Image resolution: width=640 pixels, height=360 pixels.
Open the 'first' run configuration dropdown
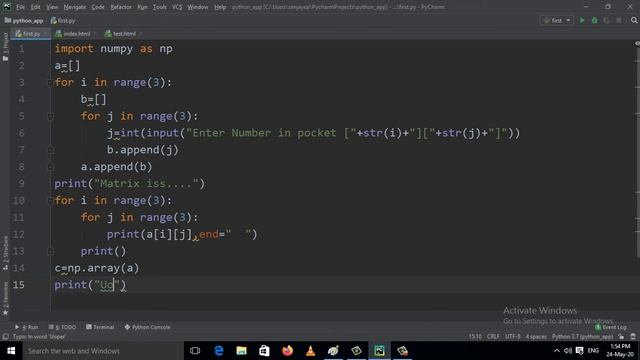(556, 20)
